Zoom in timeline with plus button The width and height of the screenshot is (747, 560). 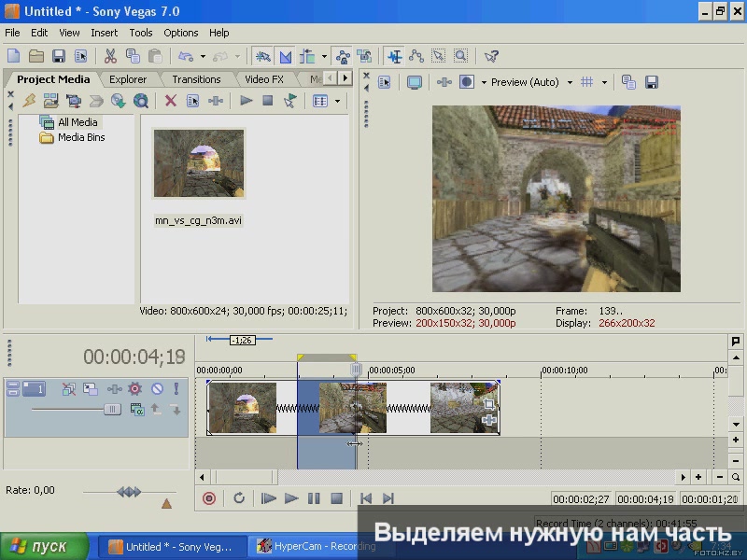point(698,477)
